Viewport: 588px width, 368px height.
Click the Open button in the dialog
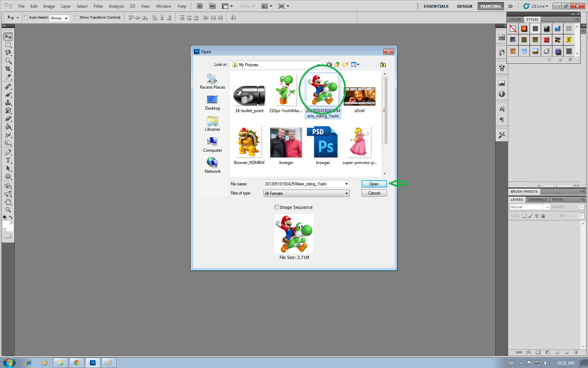click(374, 184)
